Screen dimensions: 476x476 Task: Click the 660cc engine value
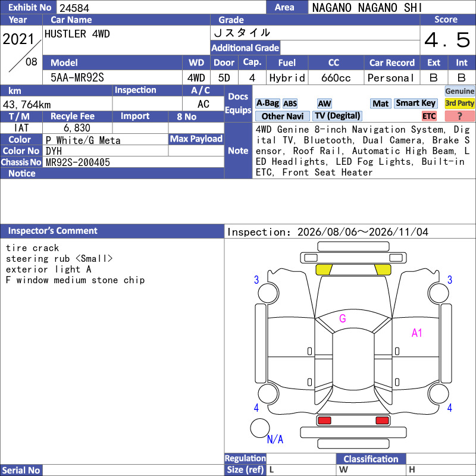tap(336, 78)
